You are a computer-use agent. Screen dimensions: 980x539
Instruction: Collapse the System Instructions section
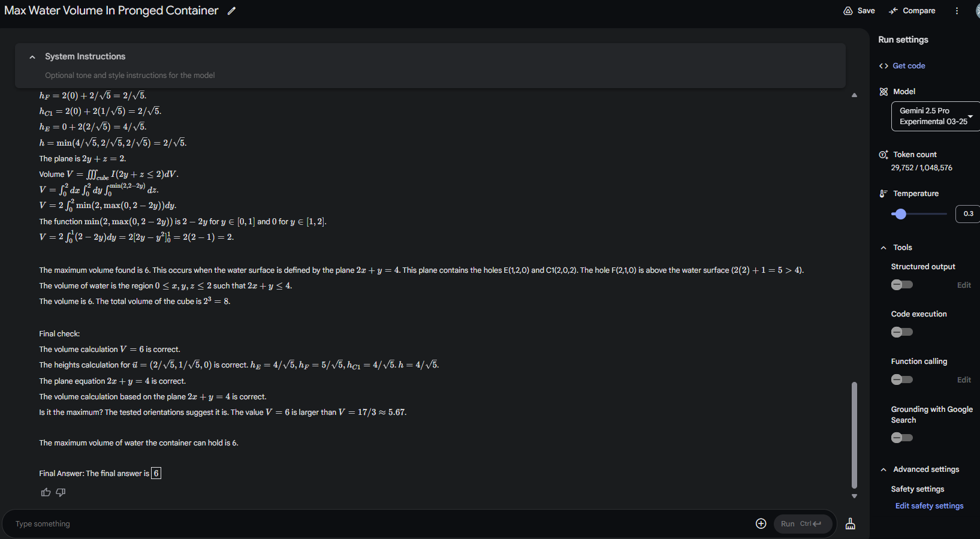point(32,57)
